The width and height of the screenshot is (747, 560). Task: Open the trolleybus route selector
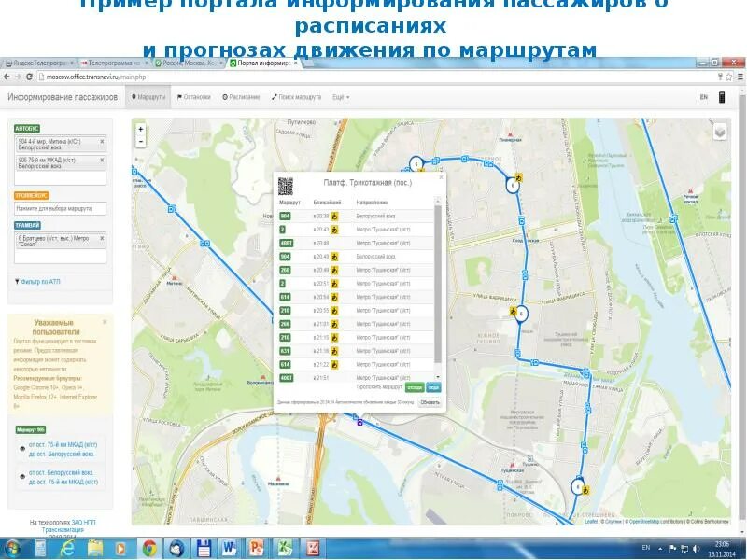point(60,208)
